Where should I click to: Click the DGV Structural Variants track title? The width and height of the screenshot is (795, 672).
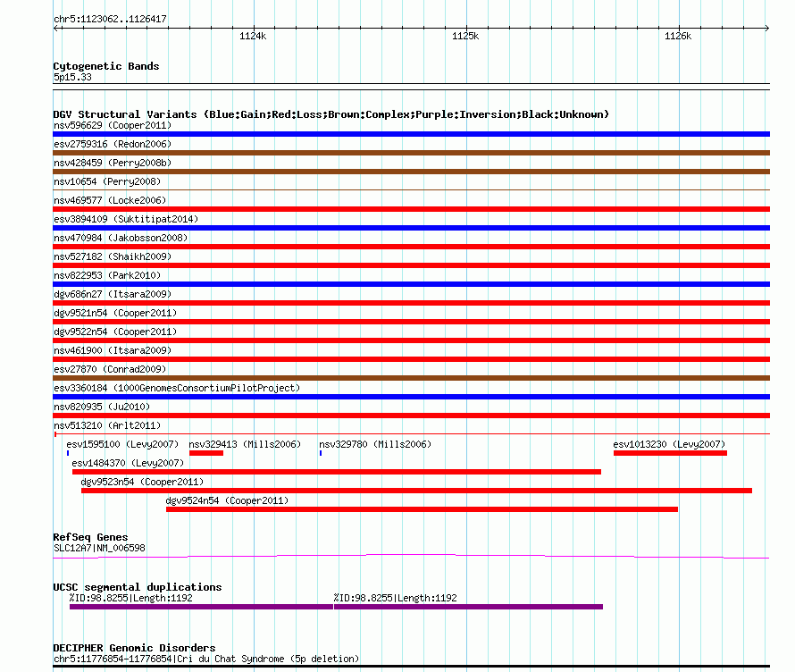[x=331, y=114]
